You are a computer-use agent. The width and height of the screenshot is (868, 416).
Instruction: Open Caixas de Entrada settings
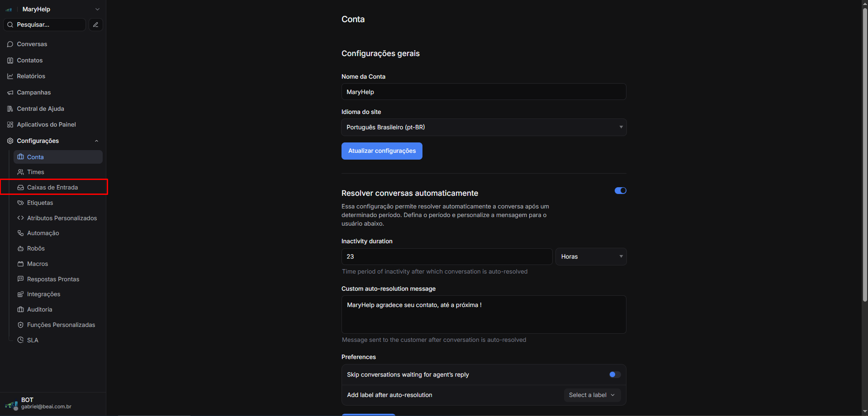click(52, 187)
